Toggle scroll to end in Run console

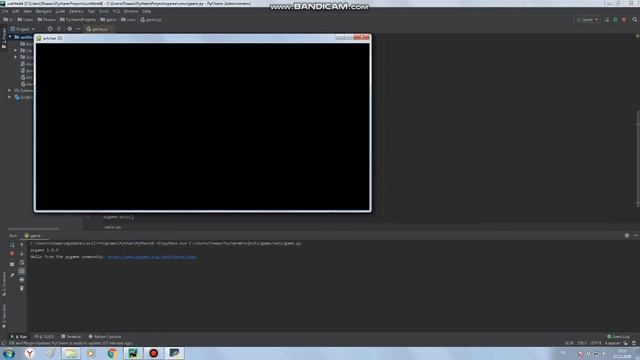coord(22,271)
